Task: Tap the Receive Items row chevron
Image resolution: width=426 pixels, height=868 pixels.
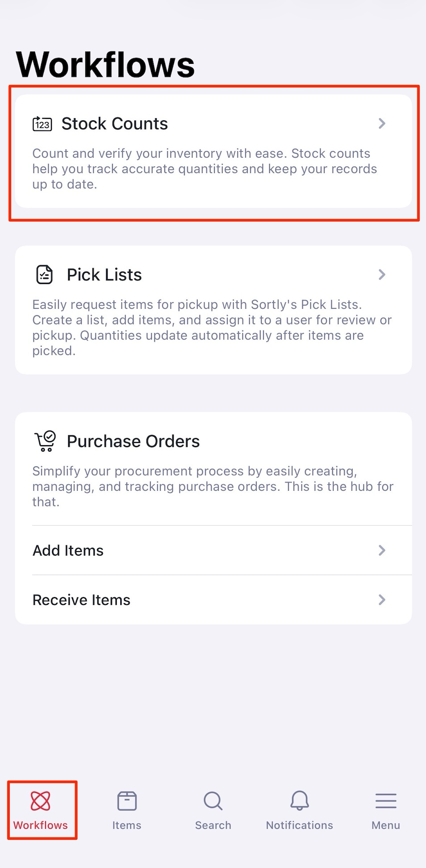Action: (382, 600)
